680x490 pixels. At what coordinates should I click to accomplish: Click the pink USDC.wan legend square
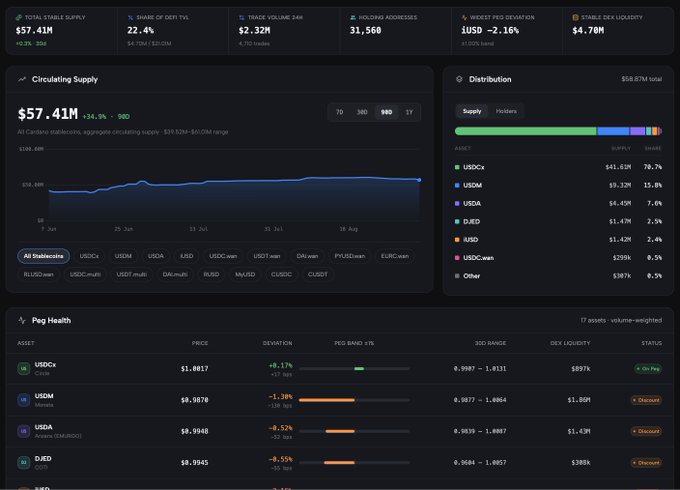point(457,258)
